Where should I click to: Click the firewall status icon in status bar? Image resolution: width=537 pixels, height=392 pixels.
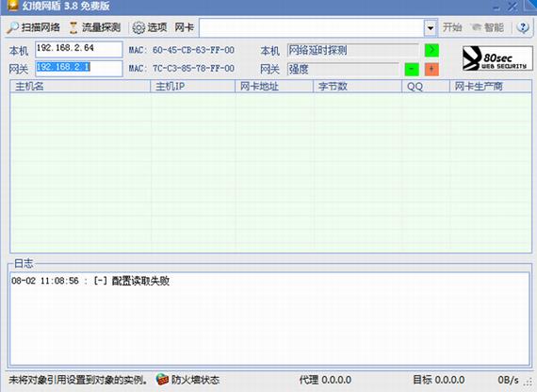click(162, 380)
